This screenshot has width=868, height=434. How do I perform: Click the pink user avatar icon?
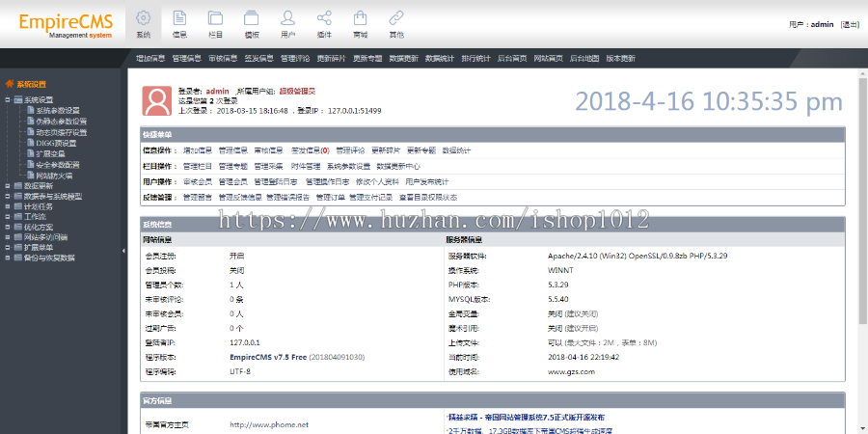[x=156, y=100]
